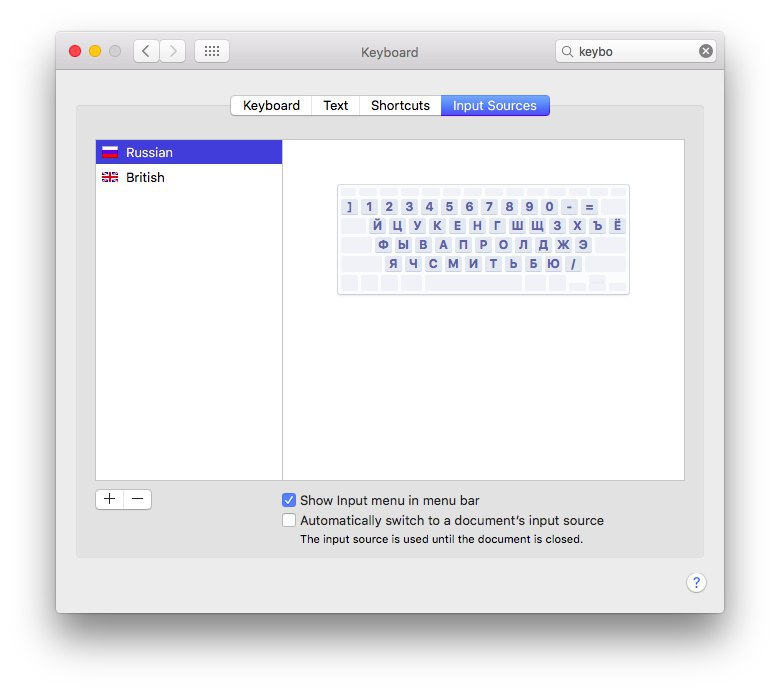The width and height of the screenshot is (780, 693).
Task: Click the search field containing keybo
Action: click(x=636, y=51)
